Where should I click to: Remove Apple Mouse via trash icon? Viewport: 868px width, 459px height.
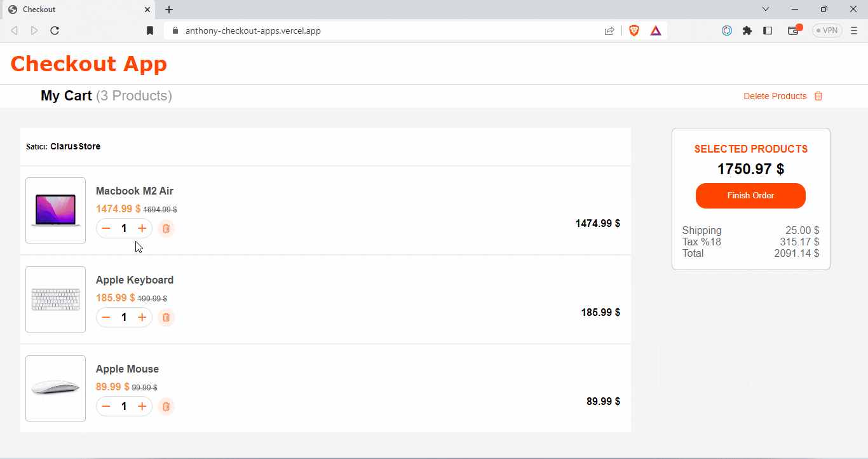(x=166, y=406)
